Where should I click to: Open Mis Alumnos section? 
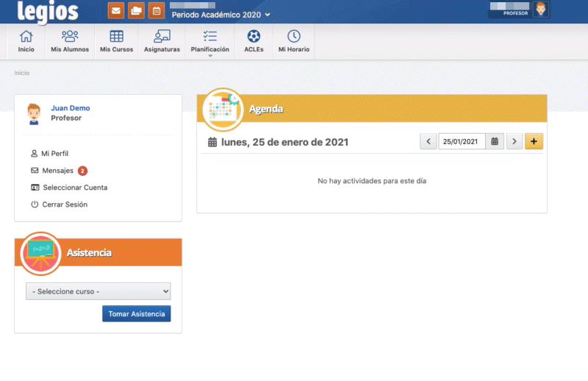pos(70,41)
